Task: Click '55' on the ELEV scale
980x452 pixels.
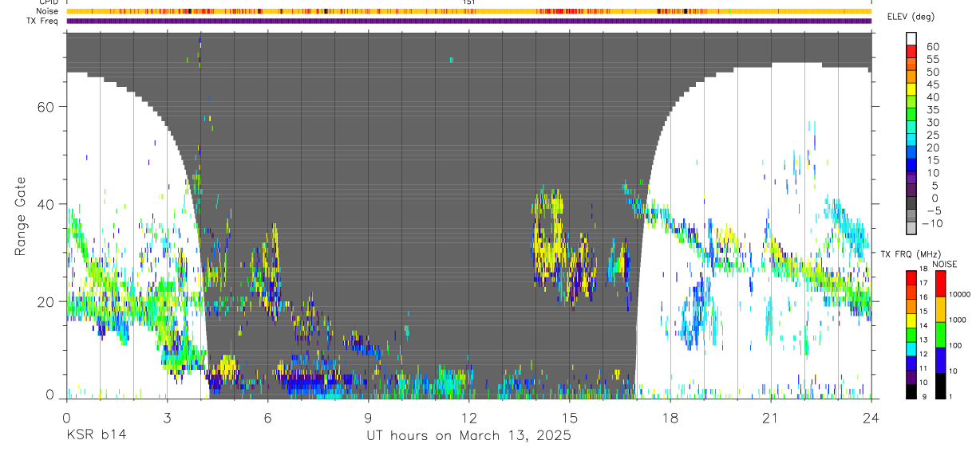Action: point(931,58)
